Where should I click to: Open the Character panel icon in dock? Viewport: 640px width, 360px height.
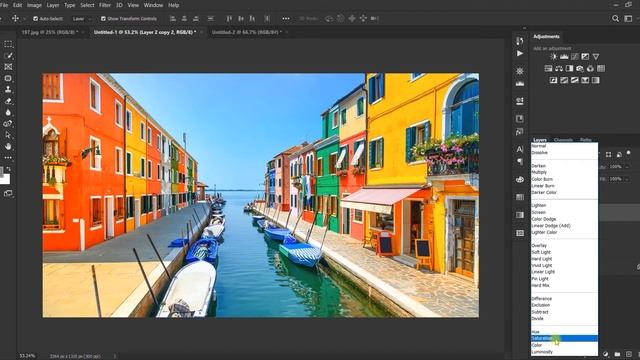click(x=520, y=149)
